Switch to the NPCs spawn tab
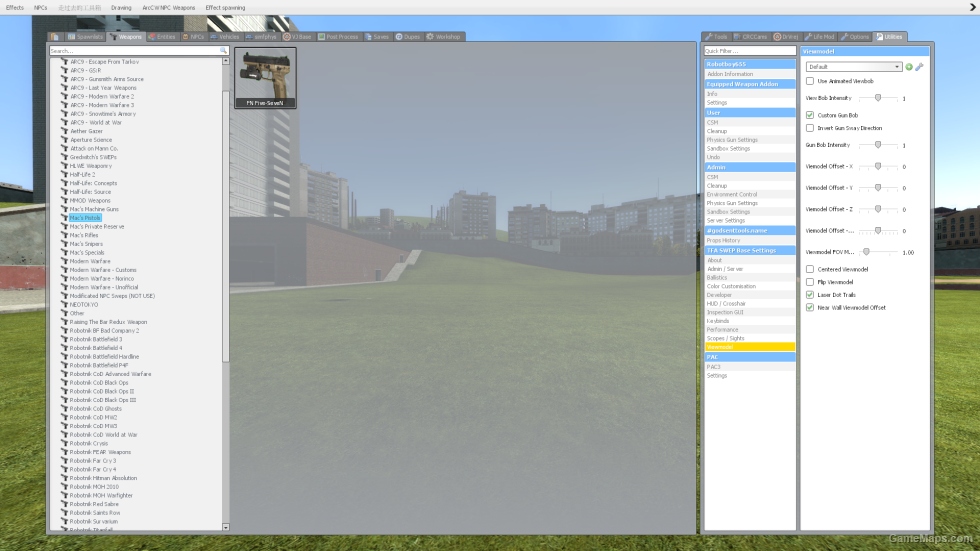This screenshot has width=980, height=551. (193, 37)
